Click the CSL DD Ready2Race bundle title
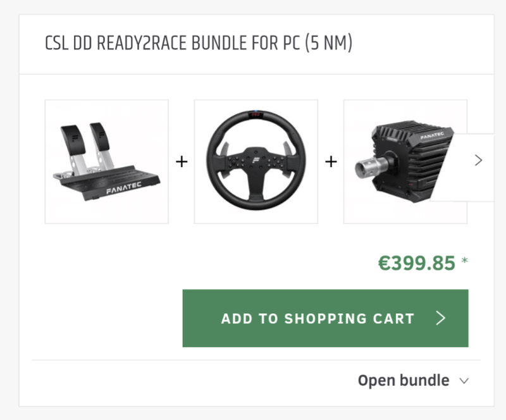Viewport: 506px width, 420px height. pos(199,45)
